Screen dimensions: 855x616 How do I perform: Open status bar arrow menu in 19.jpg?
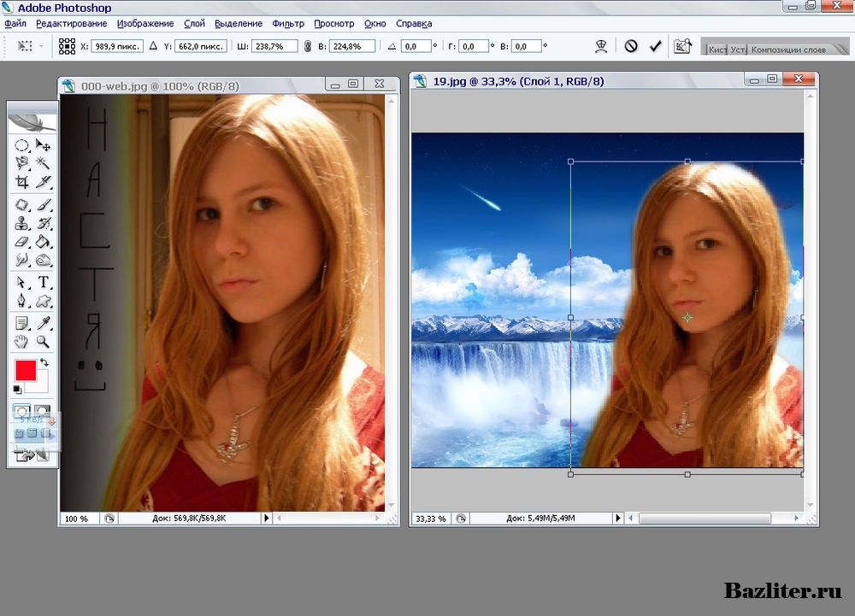618,519
